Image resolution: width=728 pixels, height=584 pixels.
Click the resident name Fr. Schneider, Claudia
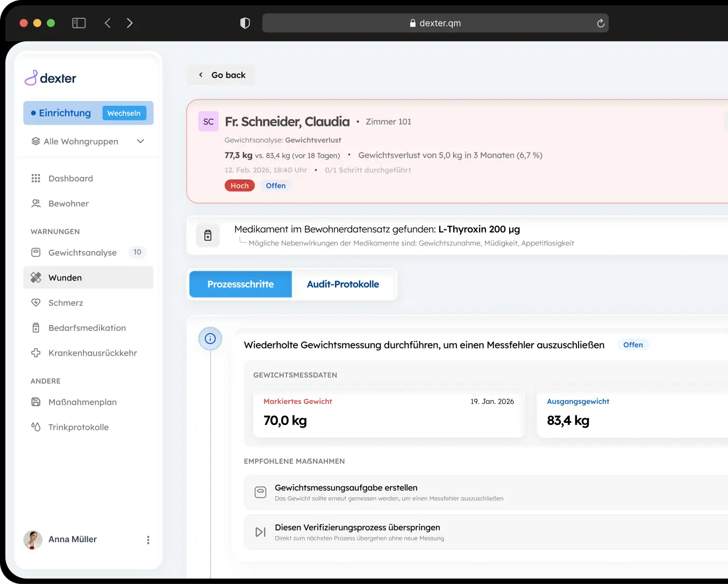pyautogui.click(x=287, y=122)
